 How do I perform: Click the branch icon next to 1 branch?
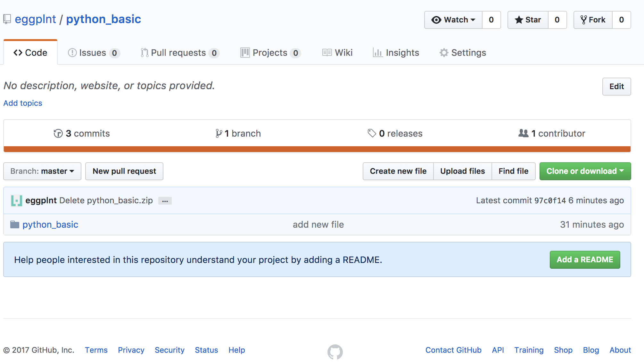point(219,133)
